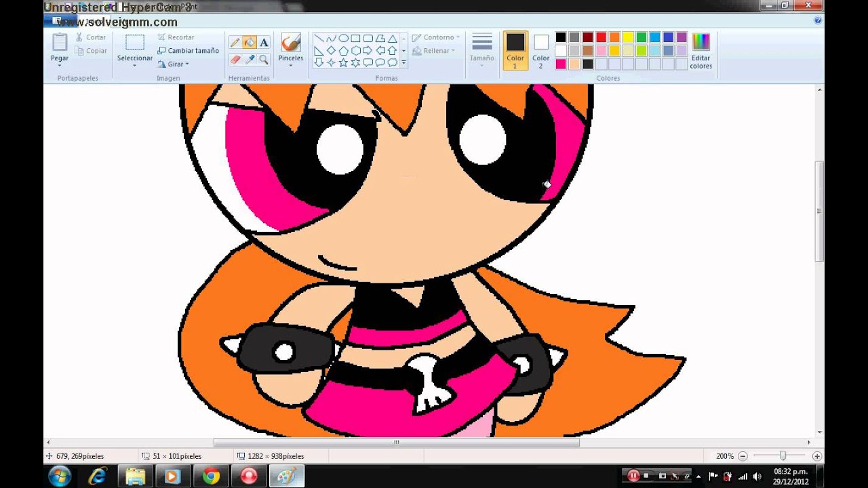Click the Seleccionar rectangle icon
This screenshot has width=868, height=488.
click(x=135, y=42)
